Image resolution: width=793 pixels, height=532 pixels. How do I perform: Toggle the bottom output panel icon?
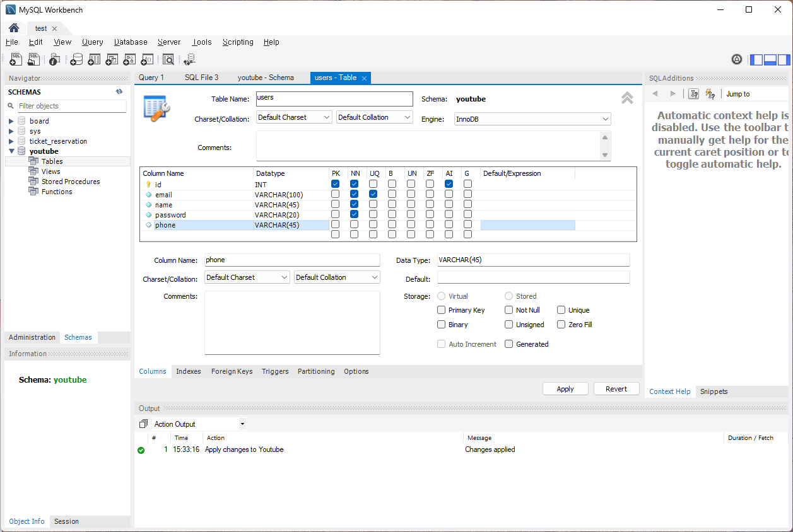(770, 60)
